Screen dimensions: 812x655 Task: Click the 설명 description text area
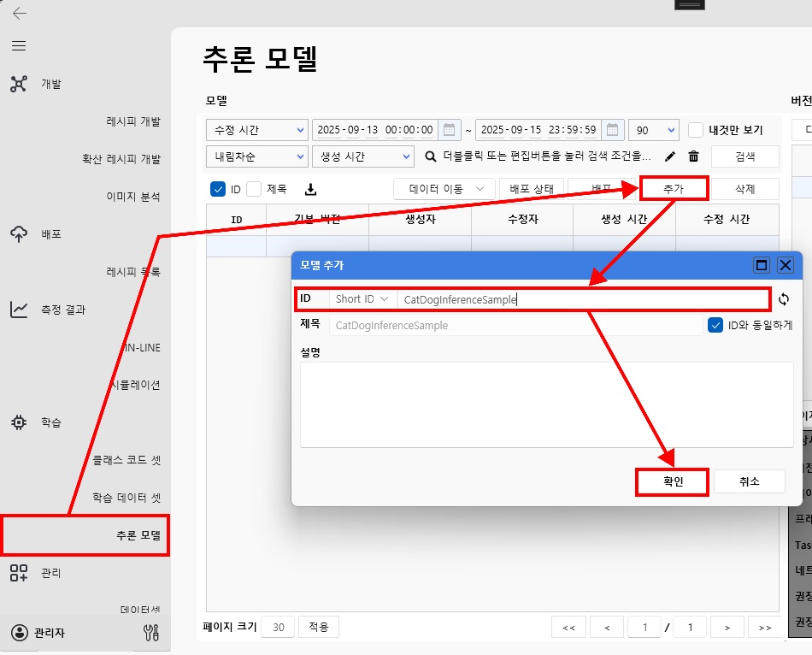pyautogui.click(x=547, y=404)
